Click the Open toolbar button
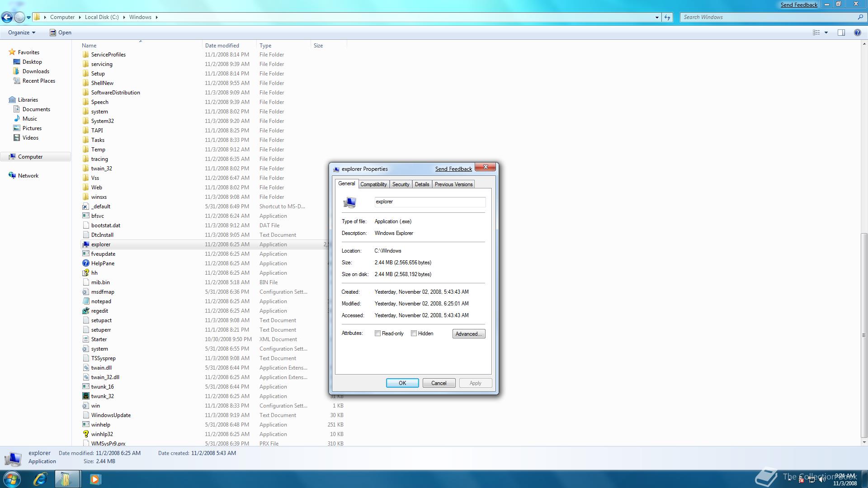The width and height of the screenshot is (868, 488). tap(61, 33)
